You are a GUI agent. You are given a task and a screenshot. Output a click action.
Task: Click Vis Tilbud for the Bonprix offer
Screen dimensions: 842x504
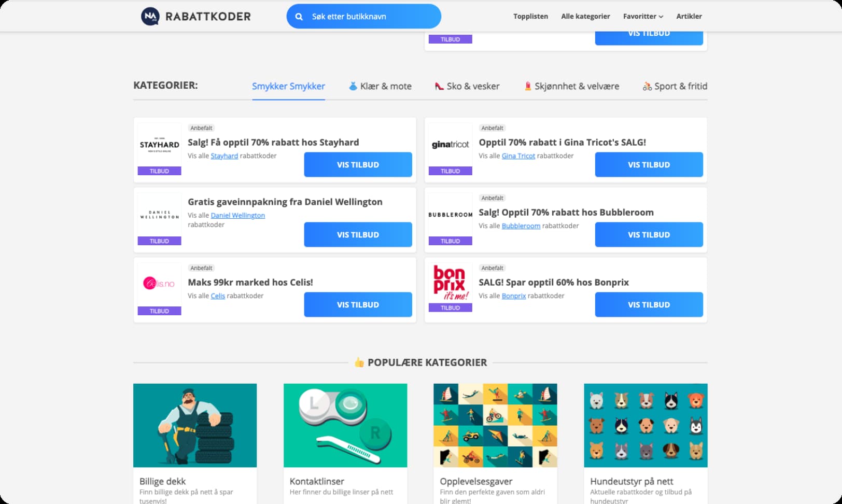click(x=649, y=304)
